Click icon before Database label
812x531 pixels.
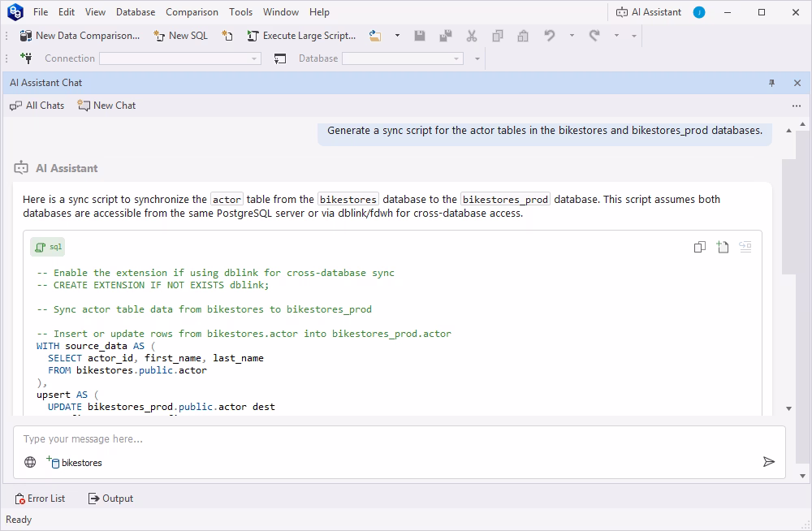[279, 58]
